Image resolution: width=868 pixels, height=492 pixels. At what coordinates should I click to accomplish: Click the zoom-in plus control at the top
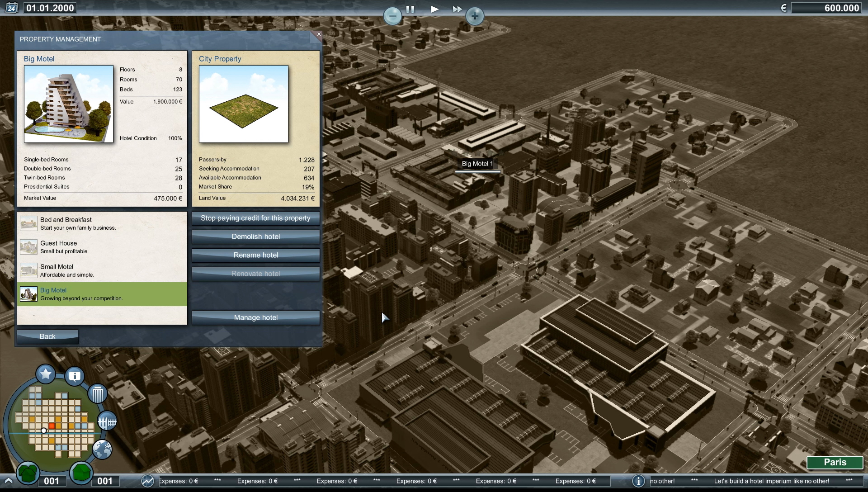pos(475,16)
